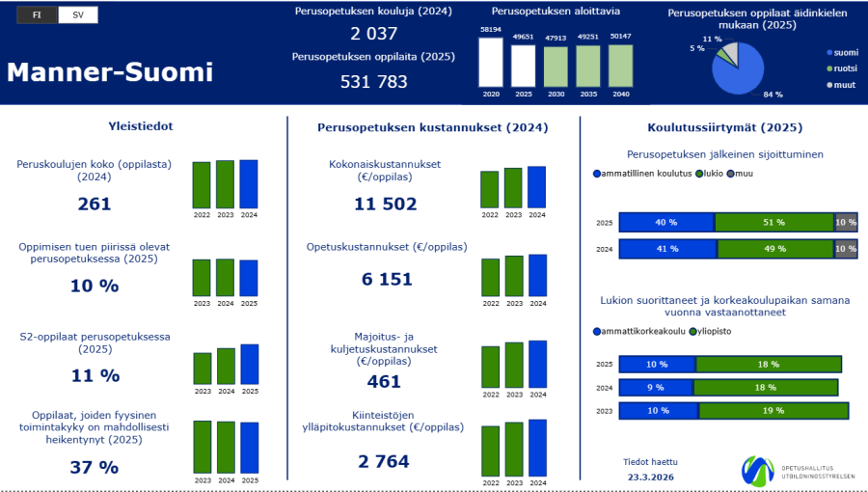This screenshot has width=868, height=492.
Task: Click 2023 yliopisto 19 % bar segment
Action: 773,411
